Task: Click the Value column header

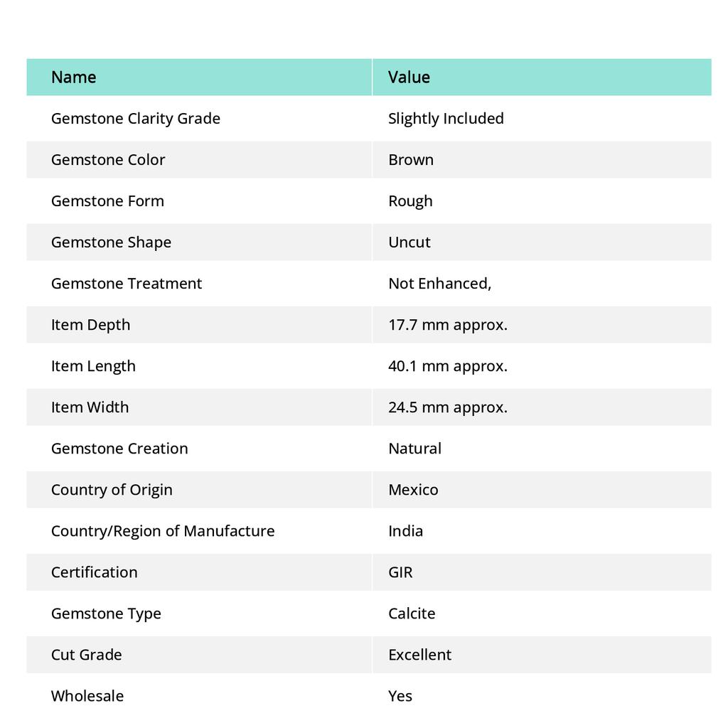Action: click(x=409, y=77)
